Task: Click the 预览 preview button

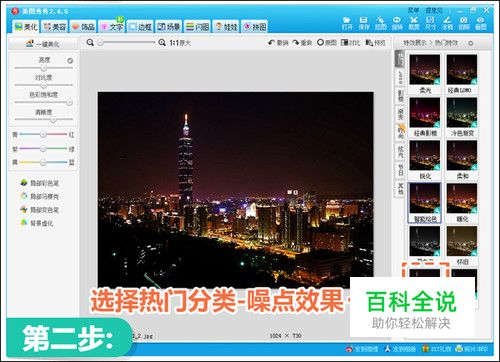Action: [x=375, y=43]
